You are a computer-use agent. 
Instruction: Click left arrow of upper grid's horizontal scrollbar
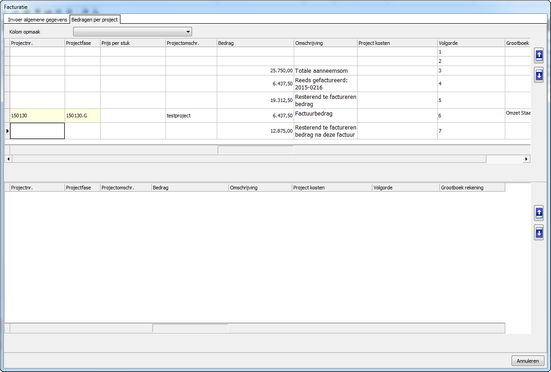coord(8,159)
